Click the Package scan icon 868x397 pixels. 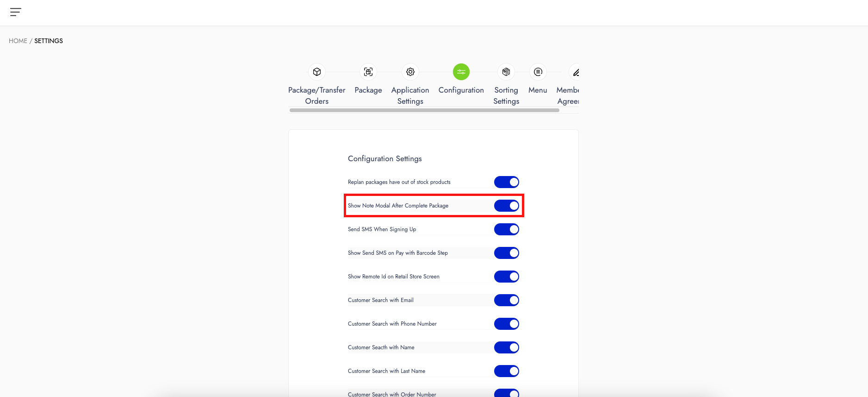[368, 72]
